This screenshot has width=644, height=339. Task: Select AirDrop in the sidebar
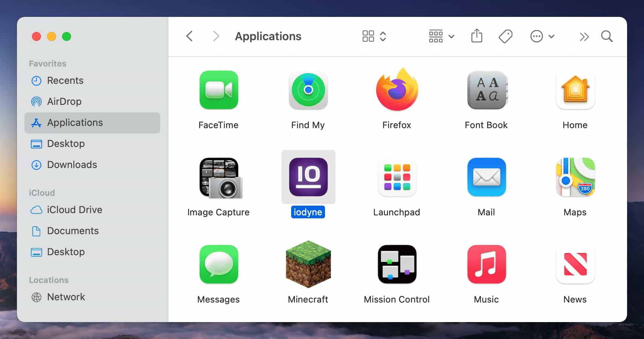pyautogui.click(x=64, y=101)
